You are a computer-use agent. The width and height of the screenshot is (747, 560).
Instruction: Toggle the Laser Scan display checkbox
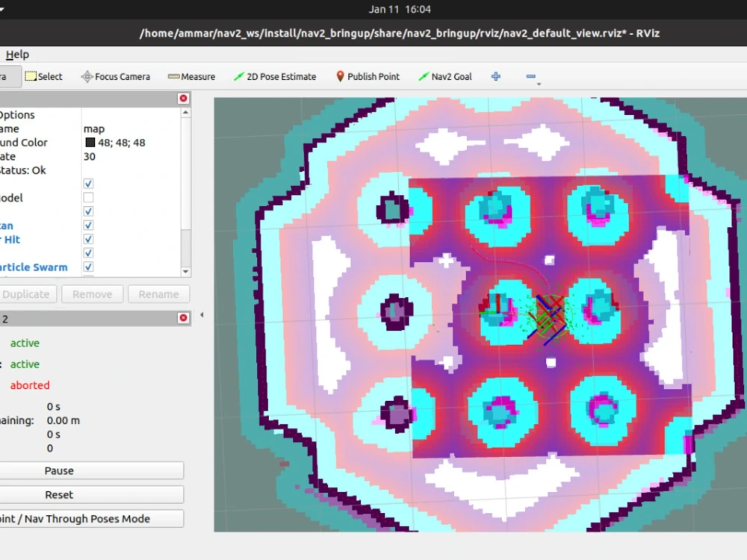88,225
